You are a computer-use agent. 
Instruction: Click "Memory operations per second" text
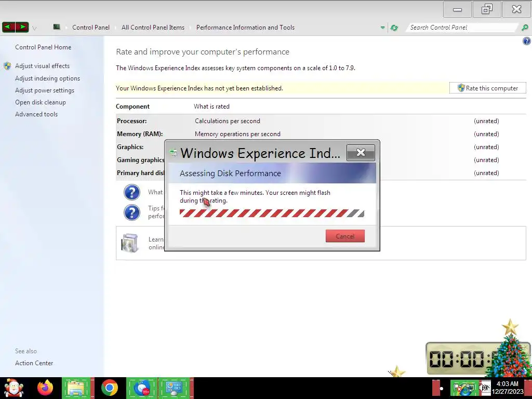[237, 134]
